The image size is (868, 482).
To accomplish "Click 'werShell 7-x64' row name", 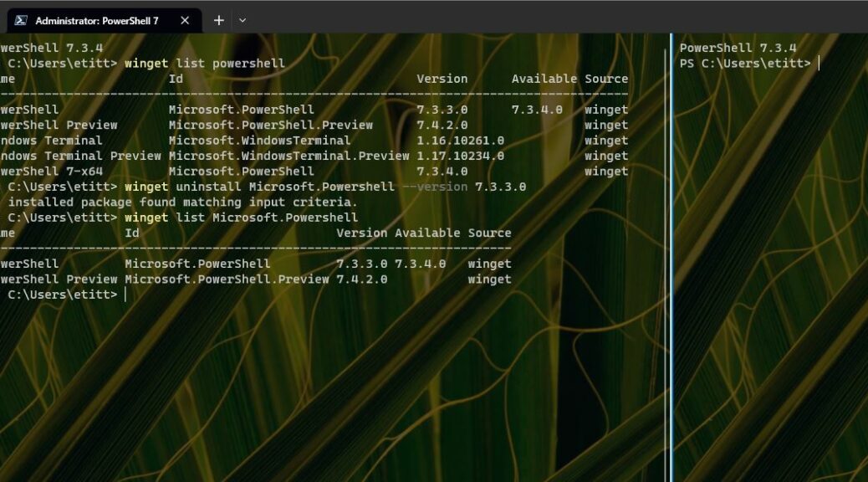I will (52, 172).
